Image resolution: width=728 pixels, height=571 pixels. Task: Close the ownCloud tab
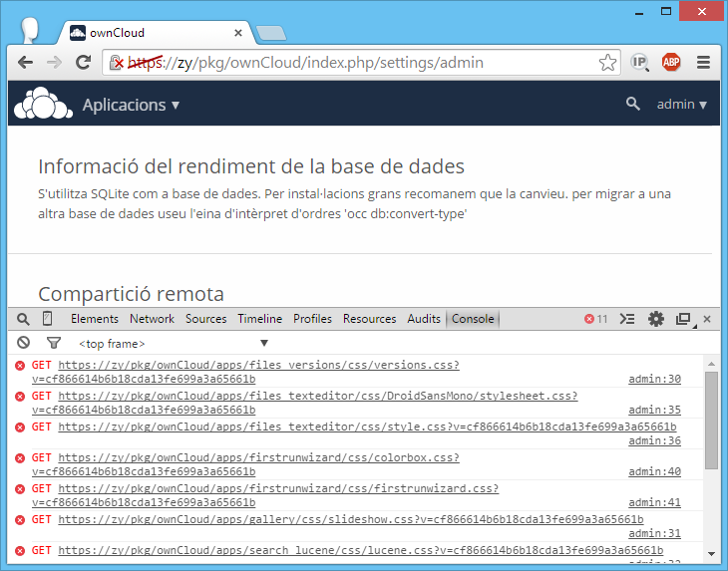pyautogui.click(x=238, y=33)
